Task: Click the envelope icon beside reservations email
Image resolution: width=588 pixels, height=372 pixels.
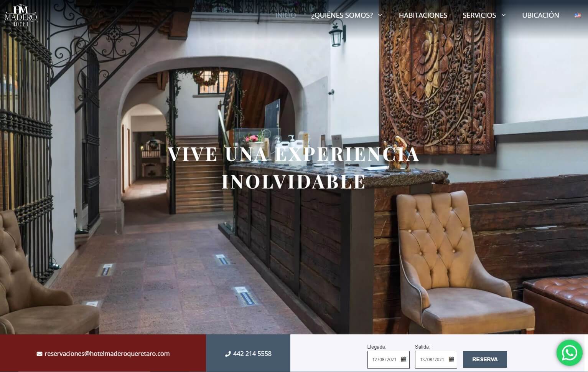Action: point(40,354)
